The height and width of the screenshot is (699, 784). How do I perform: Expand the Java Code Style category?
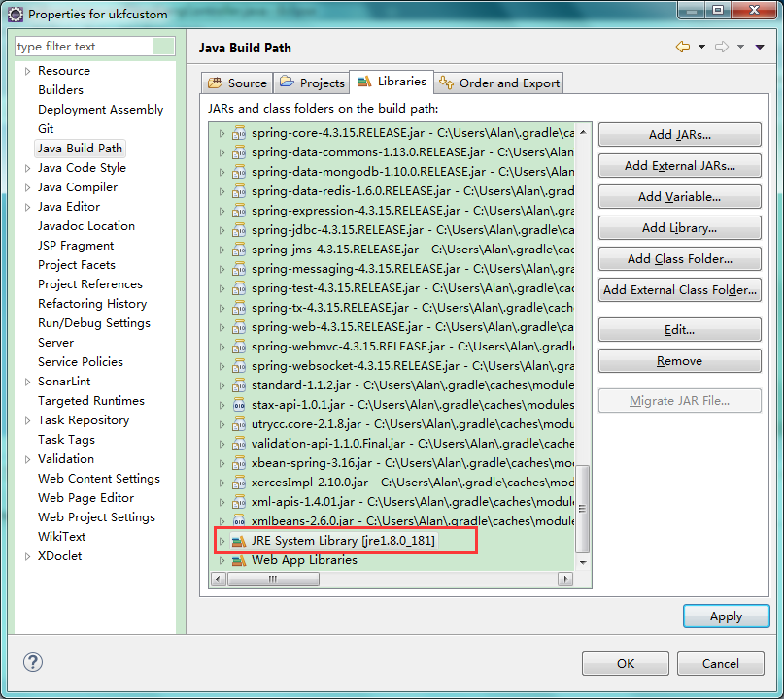tap(27, 168)
